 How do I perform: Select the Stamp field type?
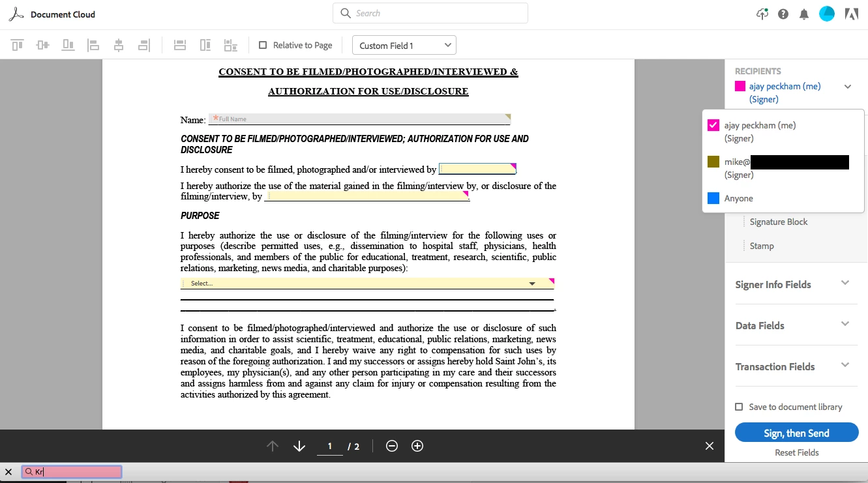(762, 246)
